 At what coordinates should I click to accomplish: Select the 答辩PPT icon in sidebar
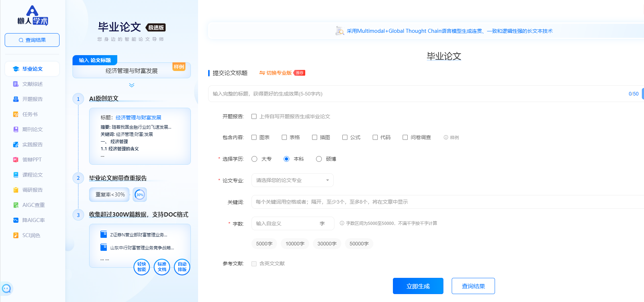[16, 160]
